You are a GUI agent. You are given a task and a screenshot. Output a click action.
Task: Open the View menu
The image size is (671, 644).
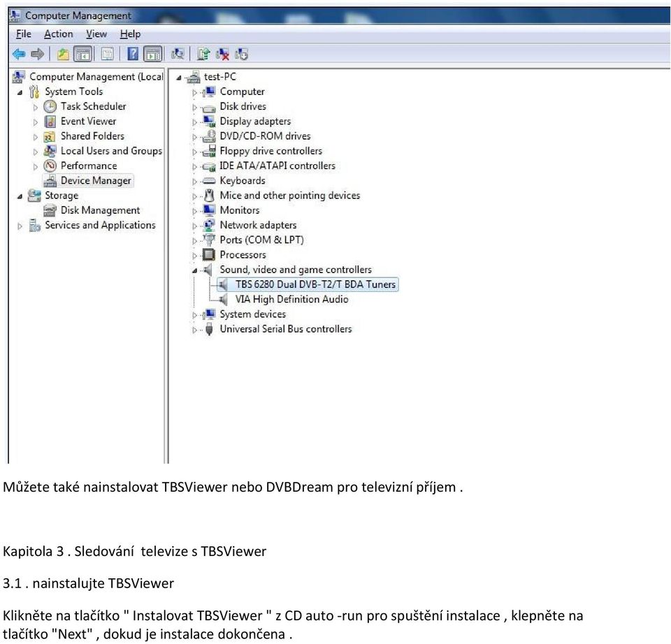tap(96, 34)
